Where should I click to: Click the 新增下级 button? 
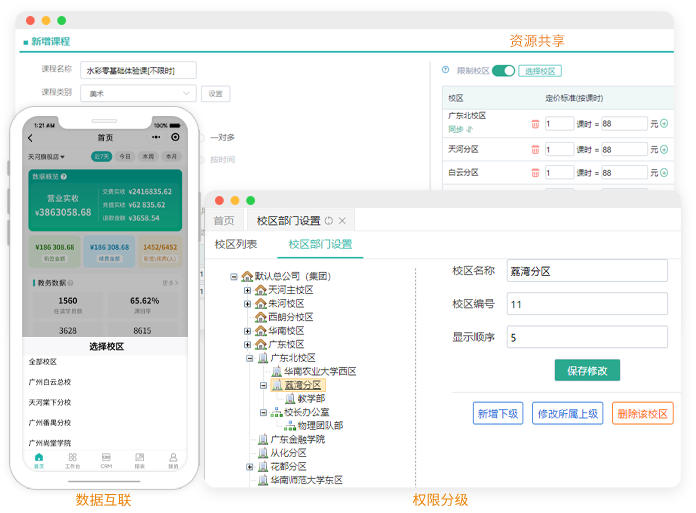coord(498,414)
